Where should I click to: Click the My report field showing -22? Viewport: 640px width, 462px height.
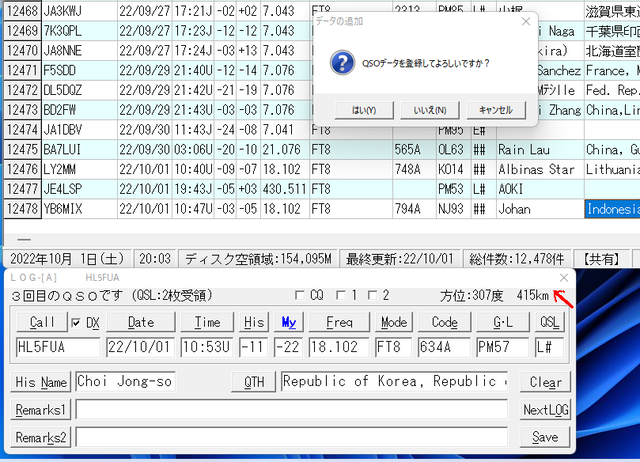pos(288,347)
